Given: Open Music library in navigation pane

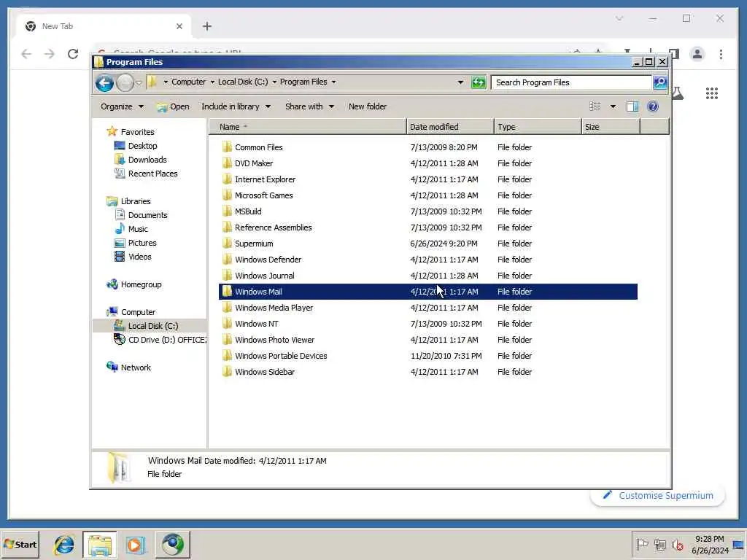Looking at the screenshot, I should pos(138,228).
